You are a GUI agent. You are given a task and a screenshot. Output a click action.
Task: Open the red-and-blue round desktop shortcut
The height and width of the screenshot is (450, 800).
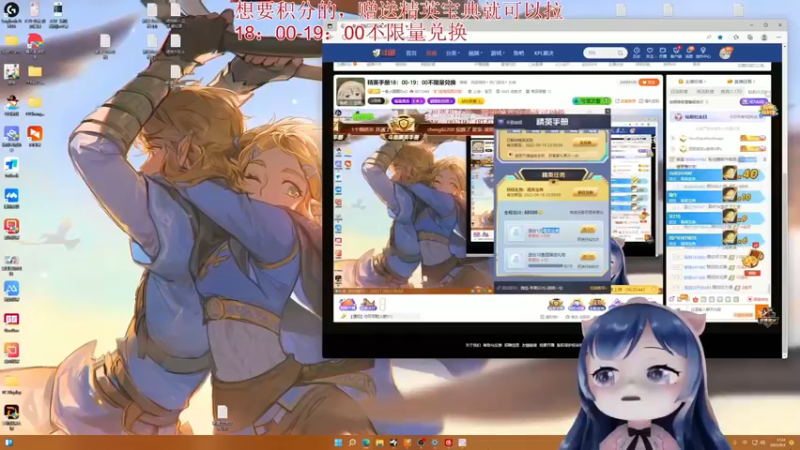[x=35, y=43]
